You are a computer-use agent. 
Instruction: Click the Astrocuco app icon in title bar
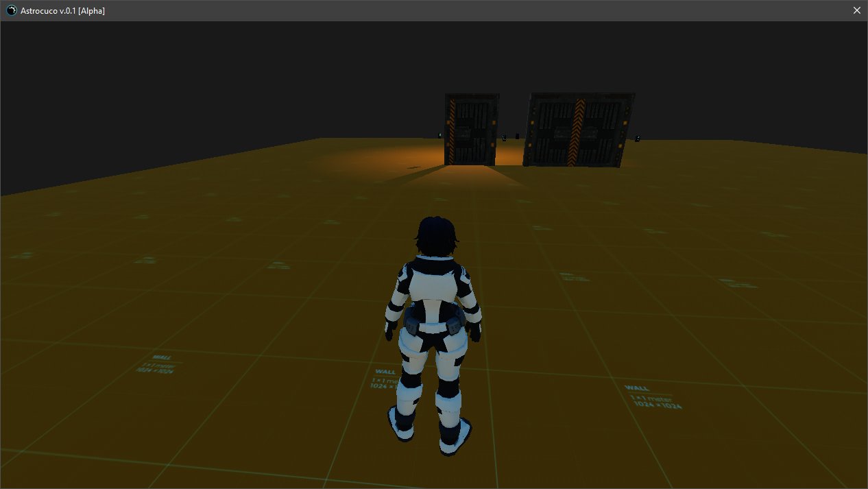(12, 11)
